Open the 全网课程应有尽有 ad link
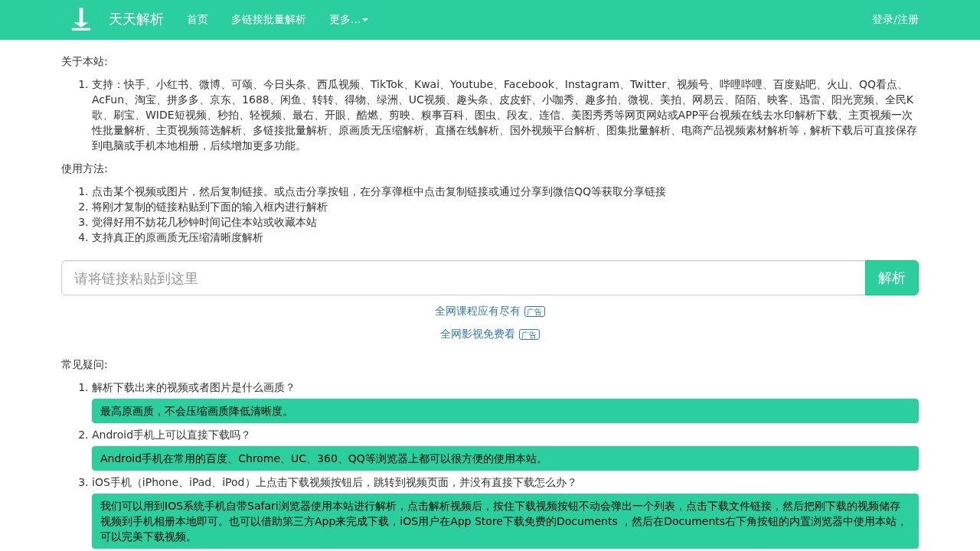980x551 pixels. 478,311
